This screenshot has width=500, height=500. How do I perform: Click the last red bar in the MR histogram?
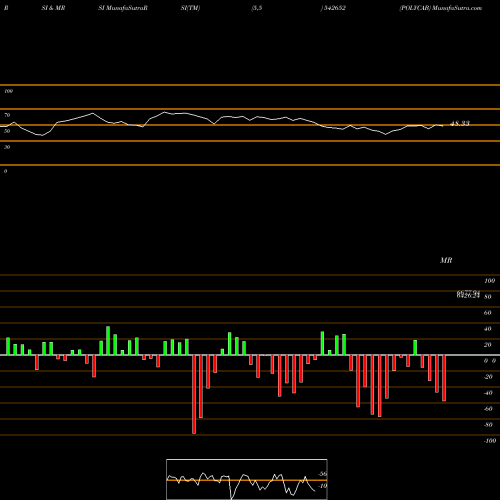click(444, 378)
